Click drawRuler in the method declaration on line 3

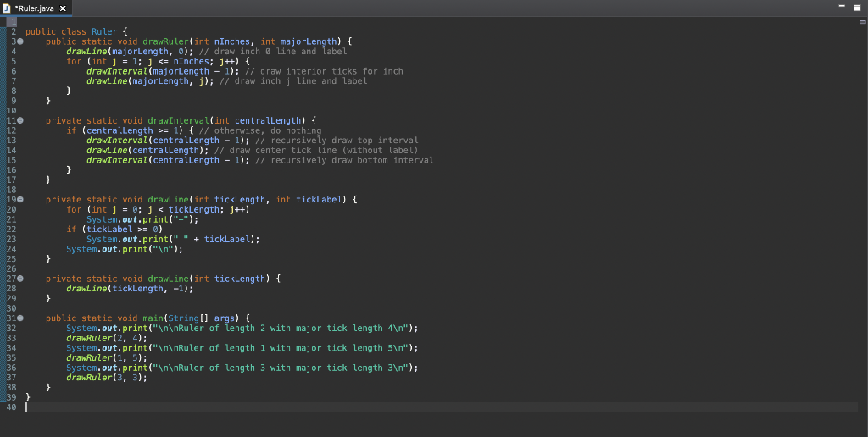pyautogui.click(x=165, y=41)
